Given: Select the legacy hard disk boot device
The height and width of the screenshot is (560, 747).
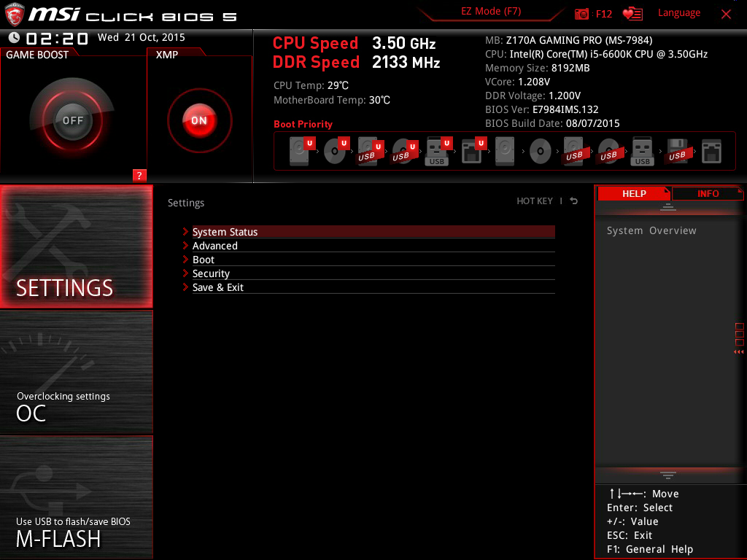Looking at the screenshot, I should point(505,151).
